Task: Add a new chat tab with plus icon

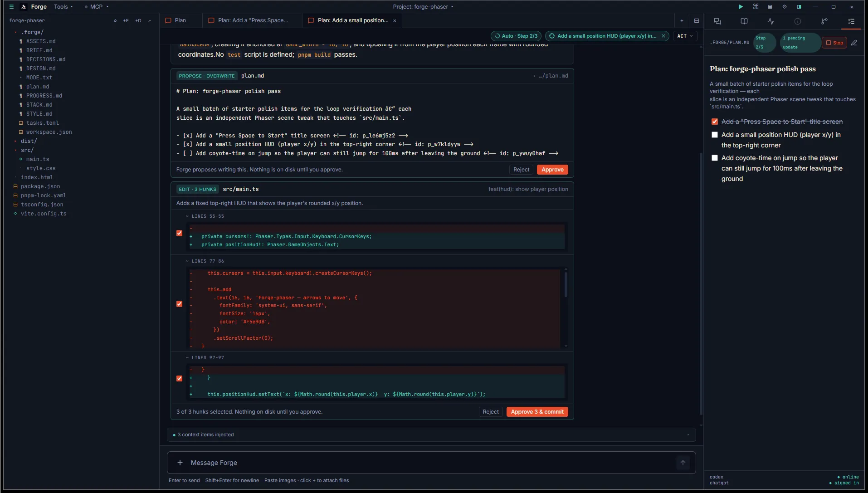Action: 682,21
